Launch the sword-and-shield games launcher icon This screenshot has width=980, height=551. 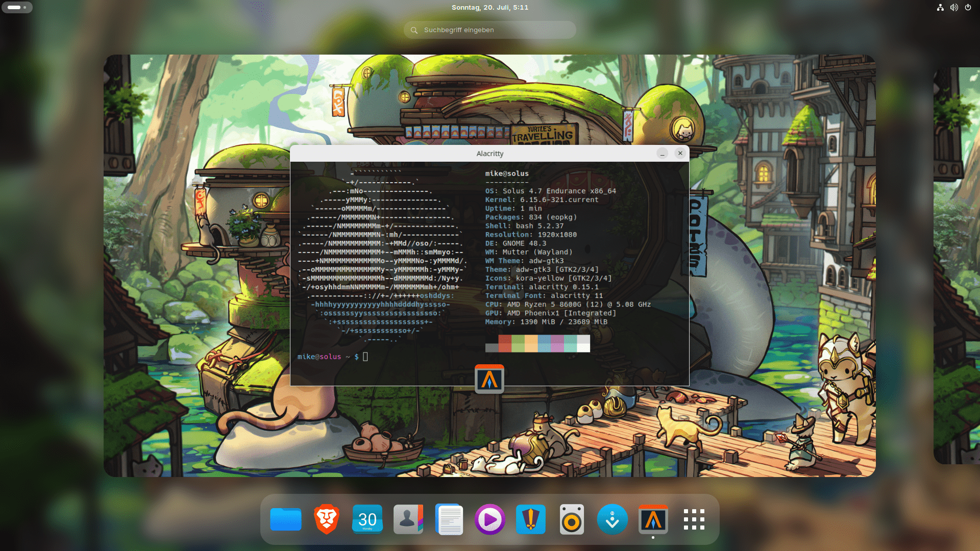tap(531, 519)
